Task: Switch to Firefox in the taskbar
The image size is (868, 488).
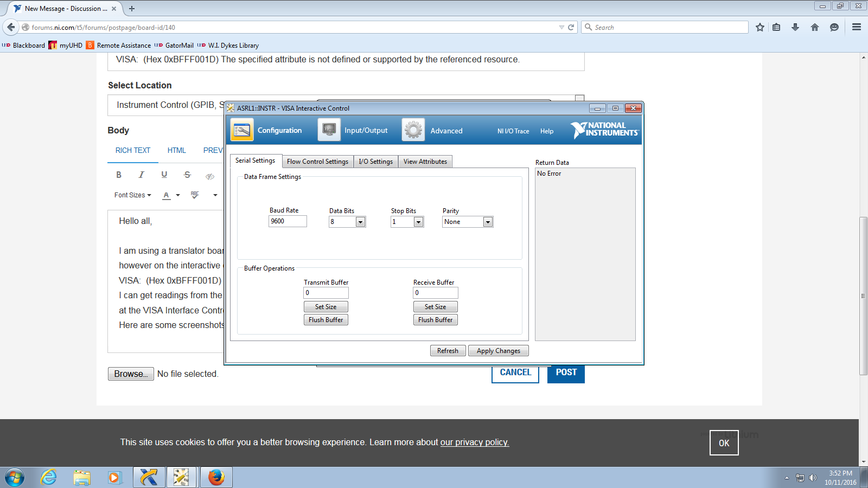Action: pyautogui.click(x=216, y=478)
